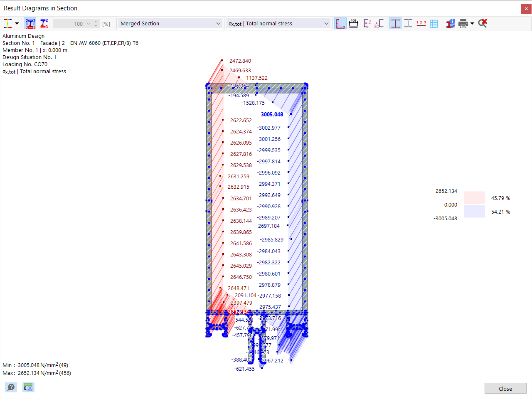Open the Total normal stress dropdown
The image size is (532, 399).
click(278, 24)
